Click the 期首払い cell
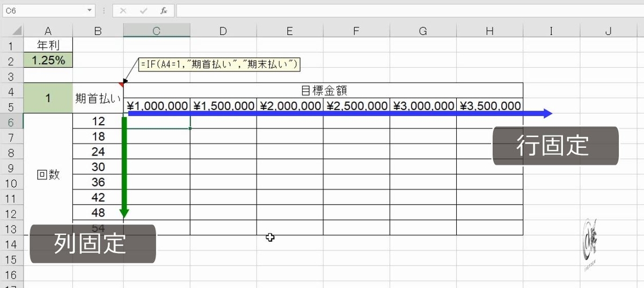 click(x=98, y=98)
